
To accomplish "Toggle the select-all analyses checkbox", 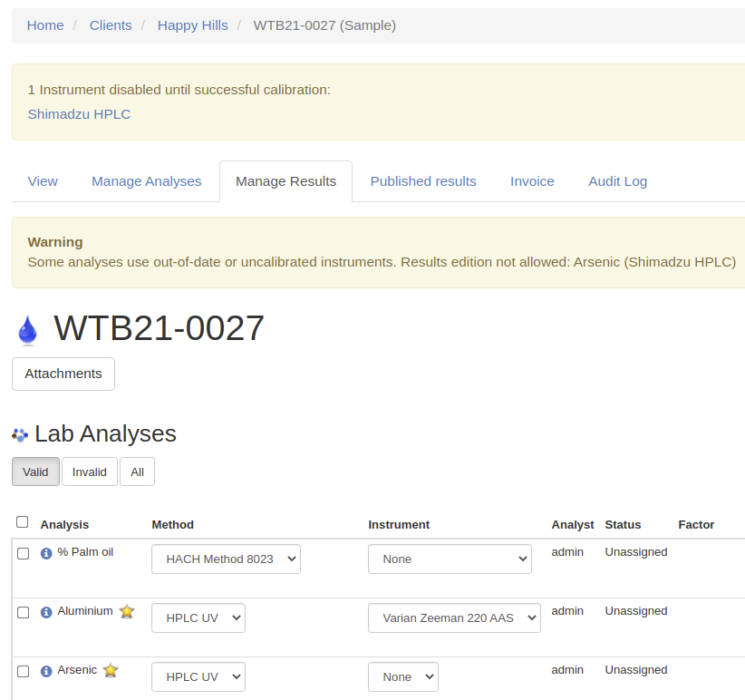I will click(23, 522).
